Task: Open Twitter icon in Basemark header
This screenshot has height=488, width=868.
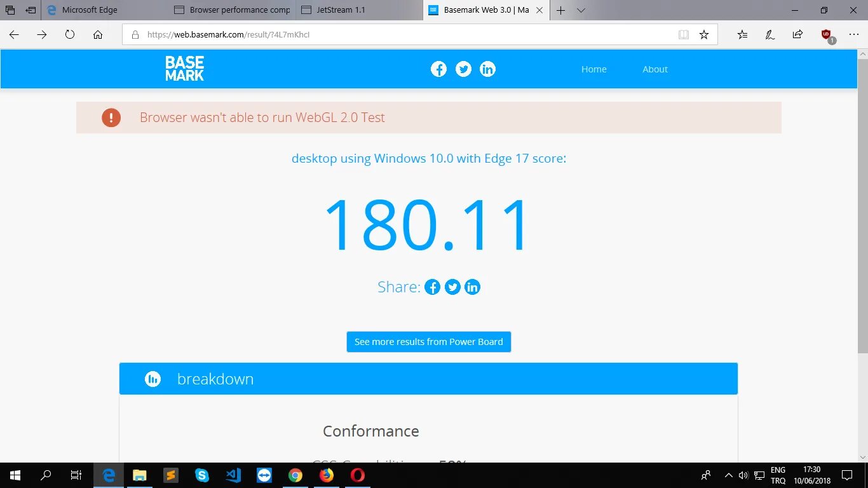Action: [x=463, y=69]
